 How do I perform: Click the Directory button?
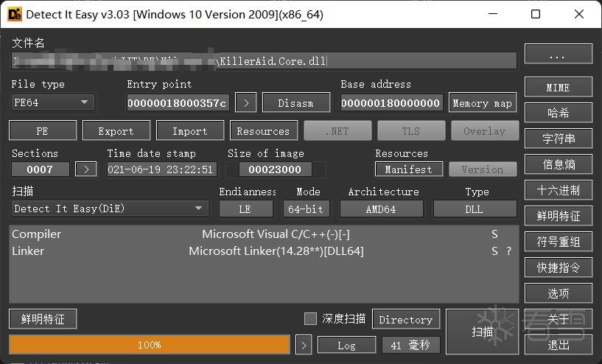[x=406, y=319]
